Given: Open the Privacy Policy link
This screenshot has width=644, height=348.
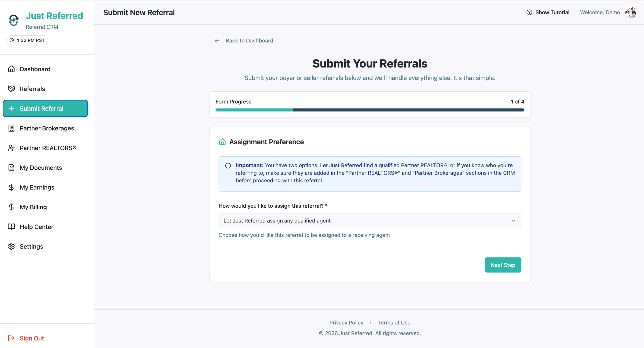Looking at the screenshot, I should click(x=346, y=323).
